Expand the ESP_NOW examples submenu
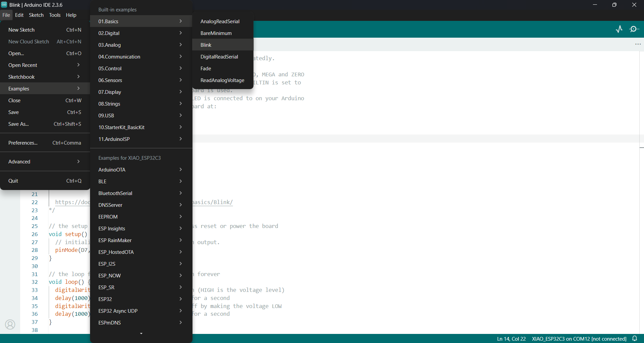The width and height of the screenshot is (644, 343). (x=141, y=276)
